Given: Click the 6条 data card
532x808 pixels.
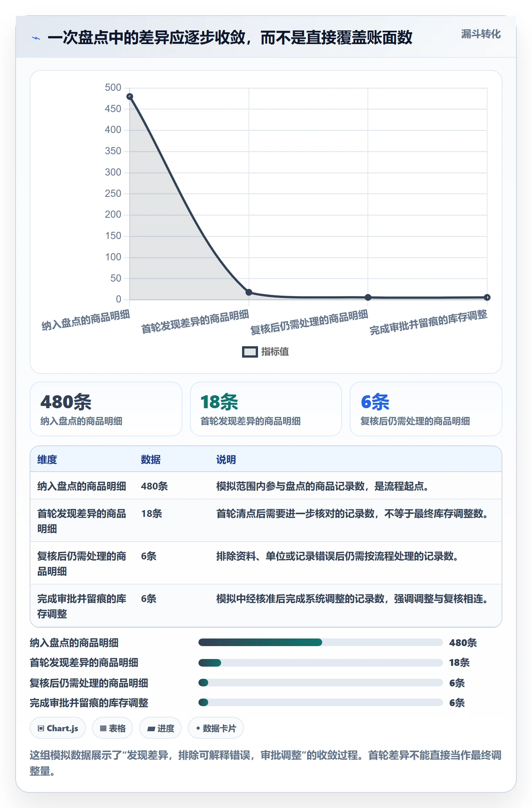Looking at the screenshot, I should pyautogui.click(x=426, y=409).
